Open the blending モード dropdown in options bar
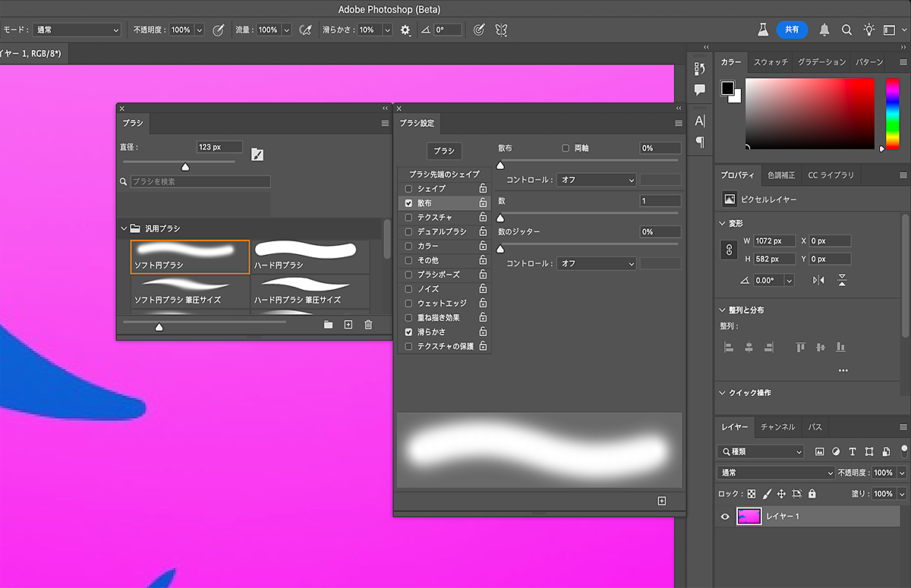The width and height of the screenshot is (911, 588). click(x=76, y=30)
